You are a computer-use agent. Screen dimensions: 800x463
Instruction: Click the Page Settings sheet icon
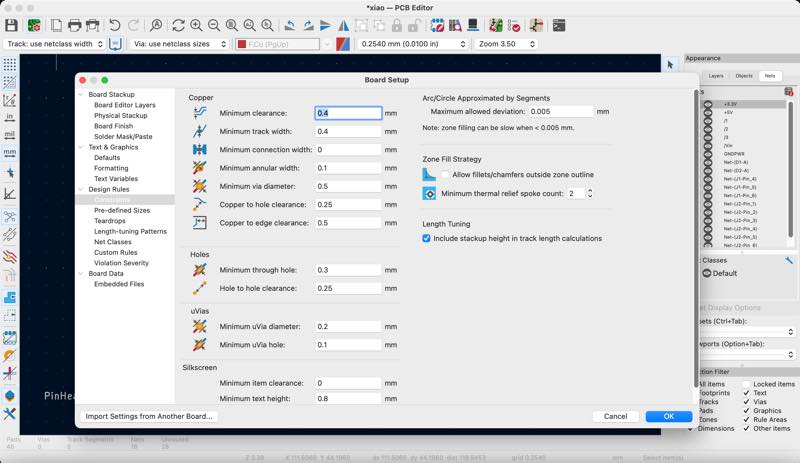pyautogui.click(x=56, y=25)
